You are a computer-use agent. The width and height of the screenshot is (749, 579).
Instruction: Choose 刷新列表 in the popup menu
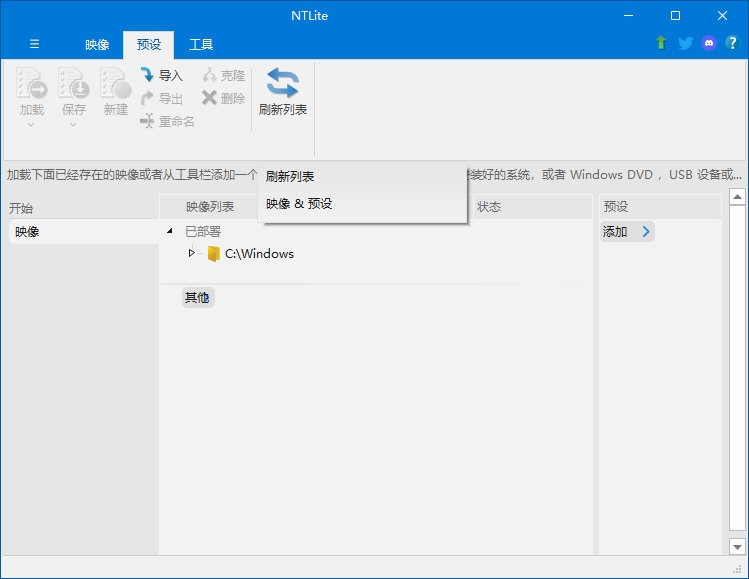click(362, 177)
